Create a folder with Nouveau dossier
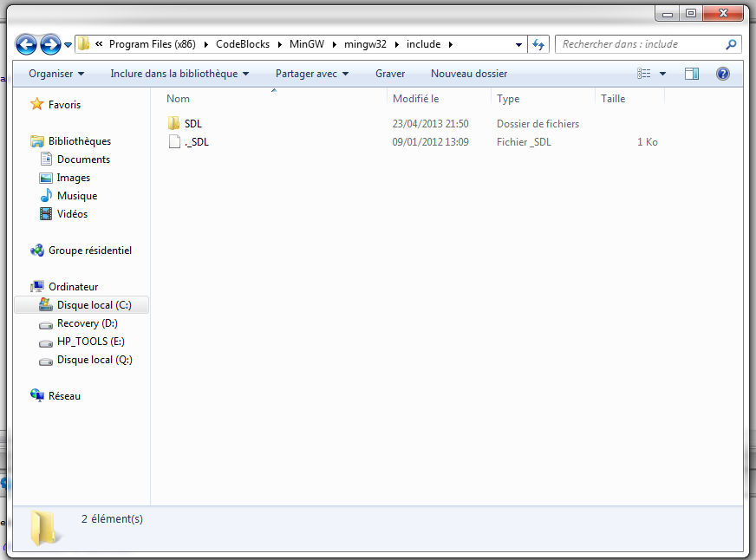 [469, 74]
